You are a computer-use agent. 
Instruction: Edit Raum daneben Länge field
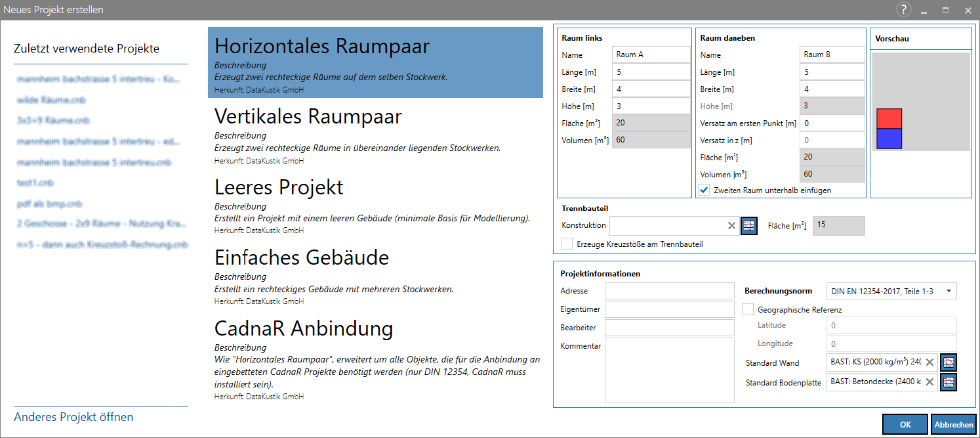tap(832, 72)
